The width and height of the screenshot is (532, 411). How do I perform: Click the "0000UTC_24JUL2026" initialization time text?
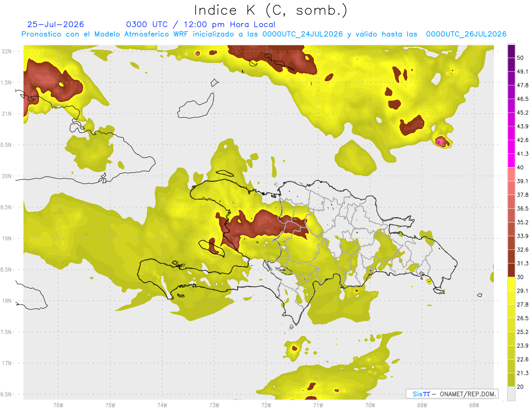[x=302, y=34]
